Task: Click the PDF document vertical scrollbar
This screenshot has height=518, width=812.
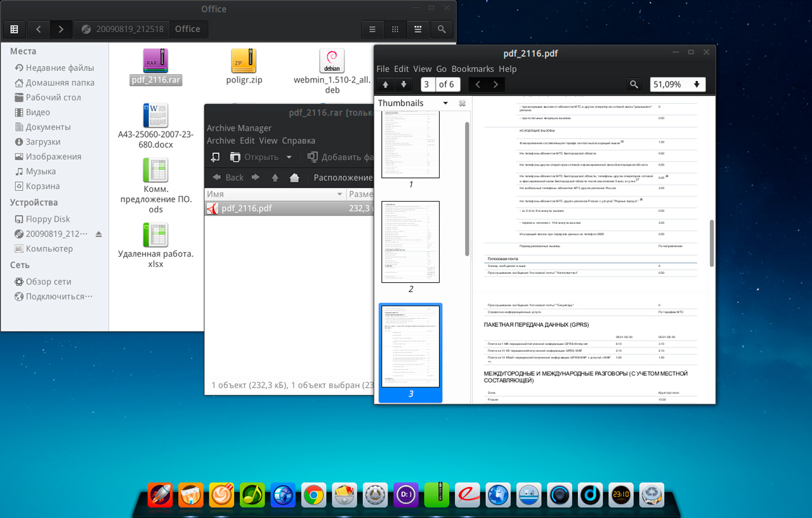Action: 711,243
